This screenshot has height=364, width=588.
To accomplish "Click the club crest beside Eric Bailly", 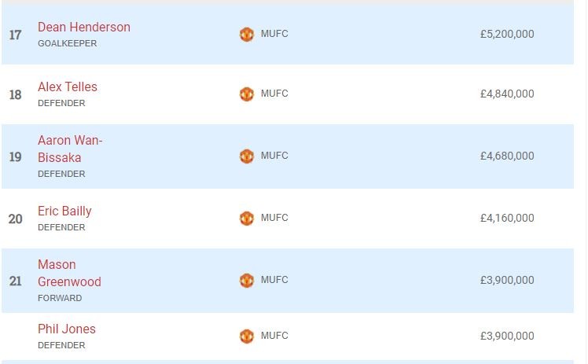I will (x=247, y=218).
